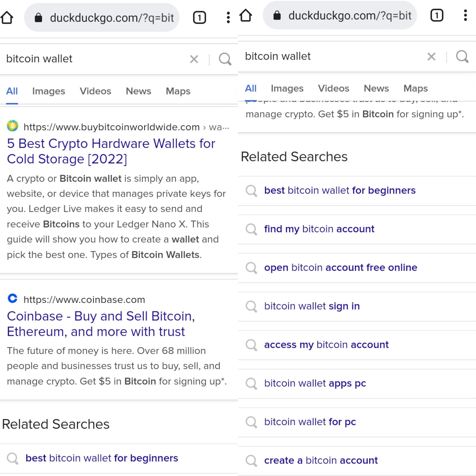476x476 pixels.
Task: Click the snippet starting 'A crypto or Bitcoin wallet'
Action: (116, 217)
